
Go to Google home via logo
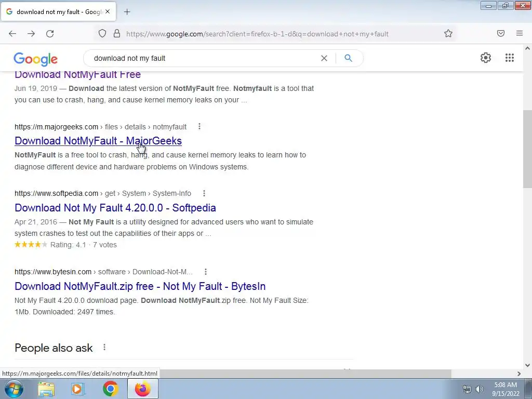[36, 59]
